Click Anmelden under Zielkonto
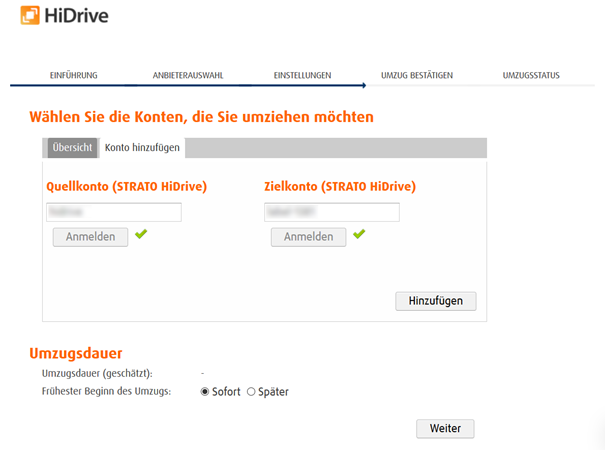Screen dimensions: 605x450 tap(308, 237)
